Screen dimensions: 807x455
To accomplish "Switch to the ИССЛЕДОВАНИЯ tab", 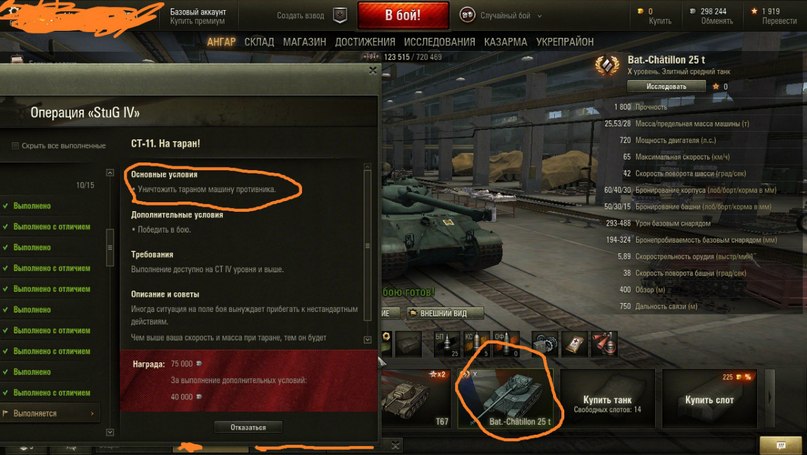I will [x=440, y=42].
